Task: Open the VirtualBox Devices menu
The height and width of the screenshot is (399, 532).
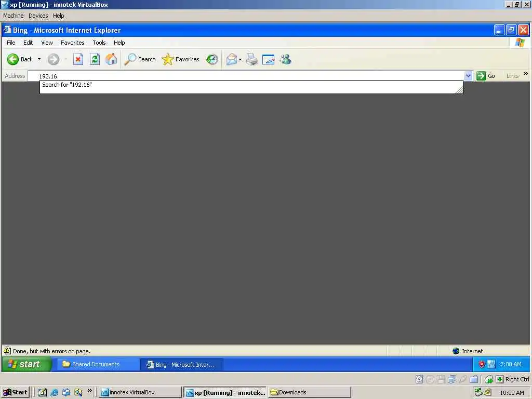Action: pyautogui.click(x=38, y=16)
